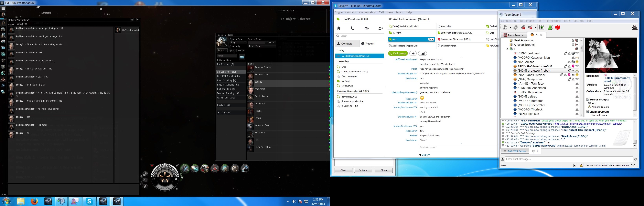The width and height of the screenshot is (644, 206).
Task: Expand the Labels section in EVE contacts
Action: (x=219, y=113)
